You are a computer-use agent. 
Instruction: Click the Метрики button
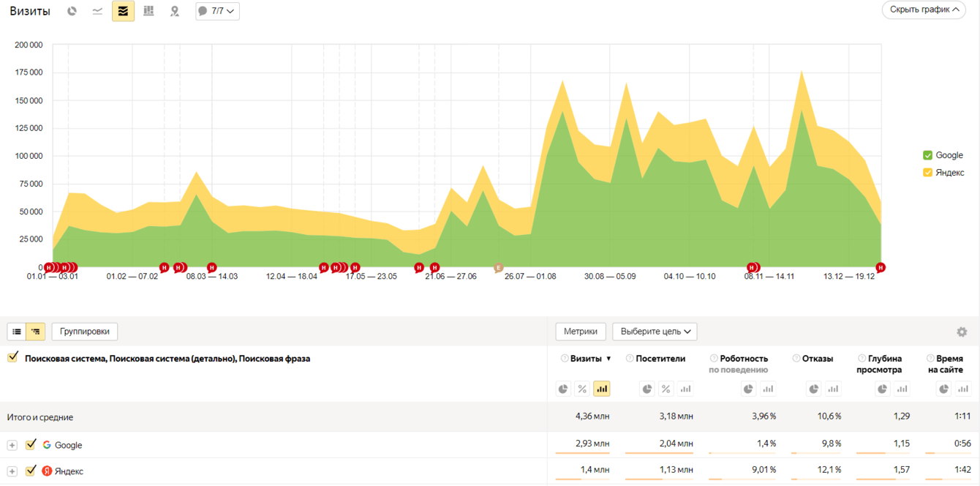(x=581, y=332)
